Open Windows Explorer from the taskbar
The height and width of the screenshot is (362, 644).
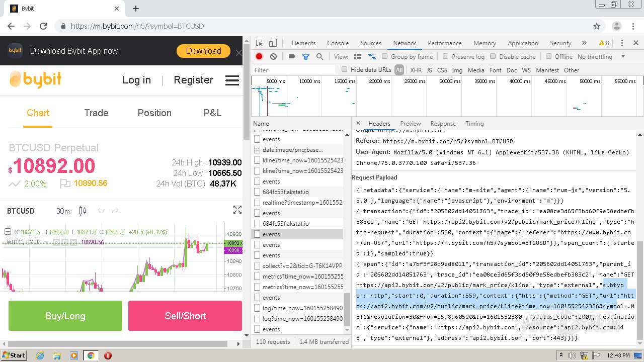57,355
